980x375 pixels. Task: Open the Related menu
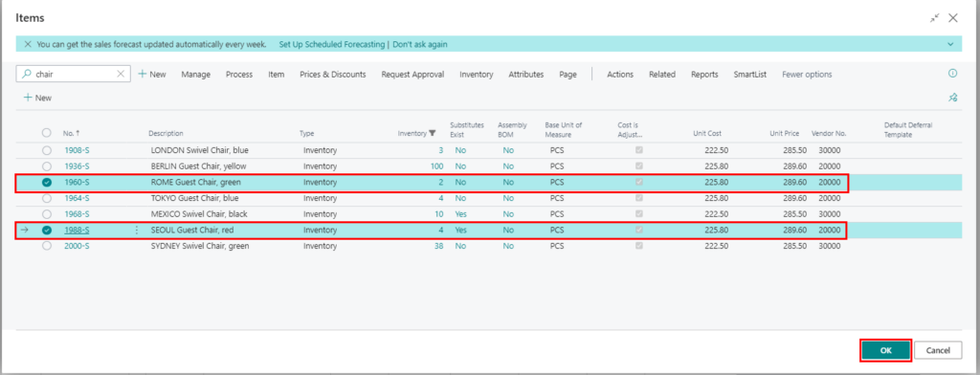point(662,75)
